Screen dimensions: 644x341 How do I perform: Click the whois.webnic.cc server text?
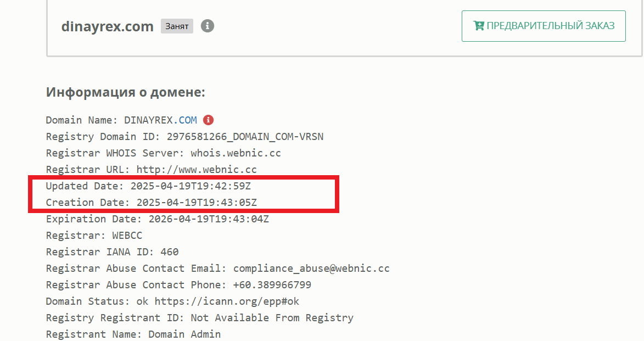pos(236,153)
